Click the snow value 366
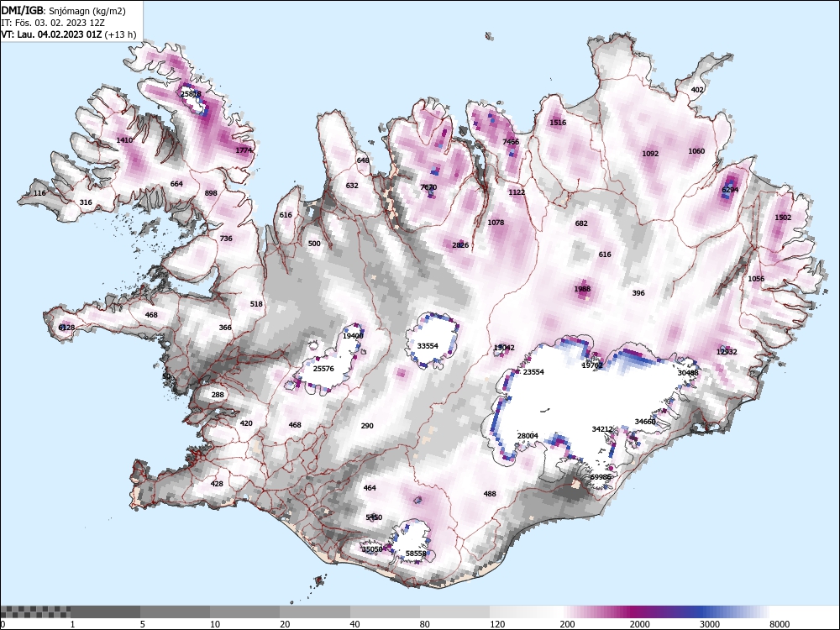 [x=225, y=328]
